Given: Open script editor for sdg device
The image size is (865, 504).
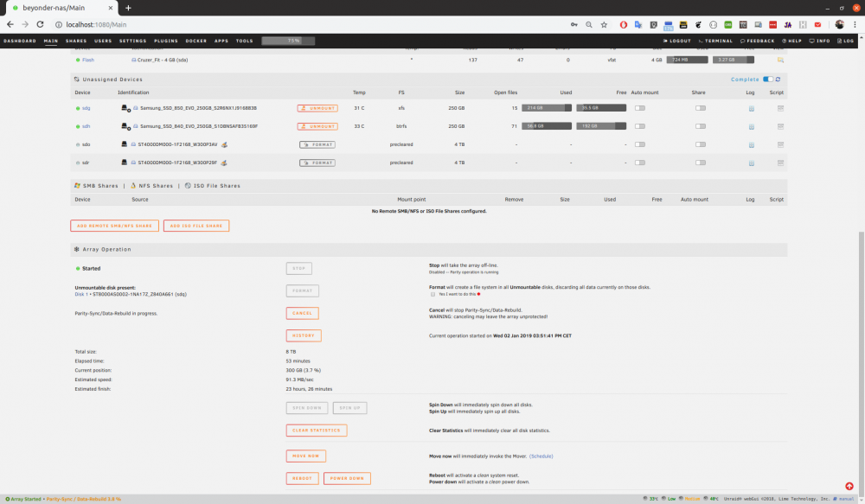Looking at the screenshot, I should tap(780, 109).
